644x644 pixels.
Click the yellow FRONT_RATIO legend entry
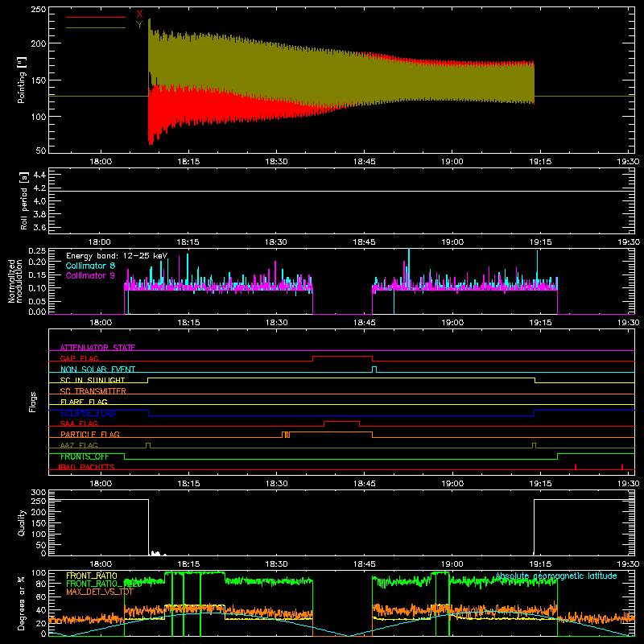pos(92,576)
